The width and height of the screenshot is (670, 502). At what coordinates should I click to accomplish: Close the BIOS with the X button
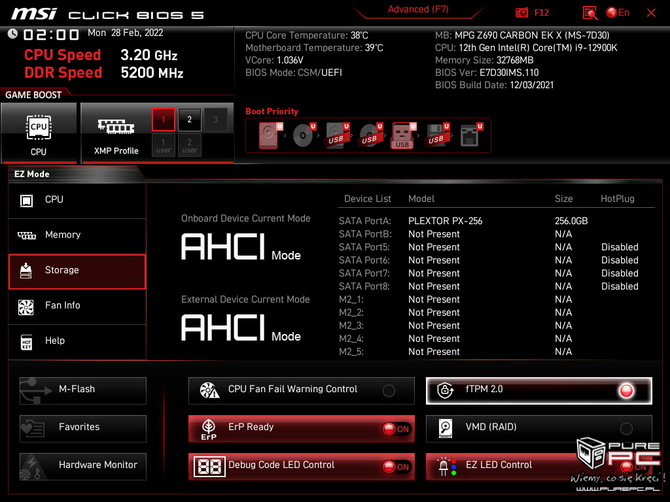click(x=651, y=13)
